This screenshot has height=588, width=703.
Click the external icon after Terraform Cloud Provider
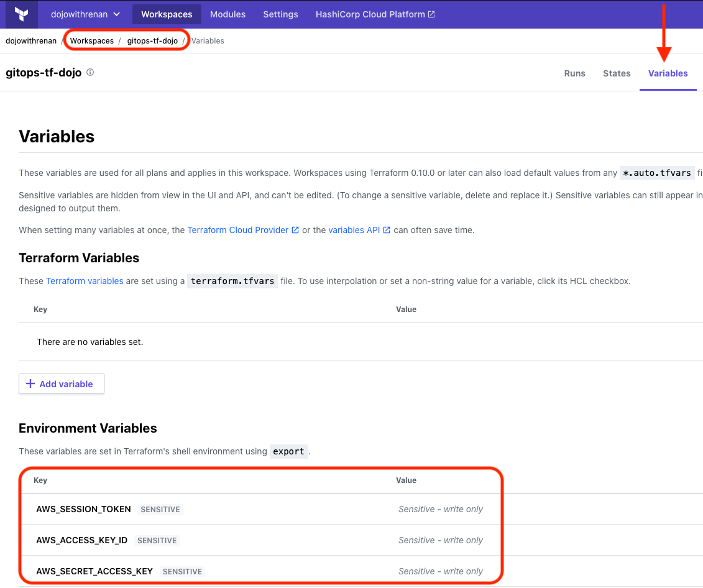295,230
